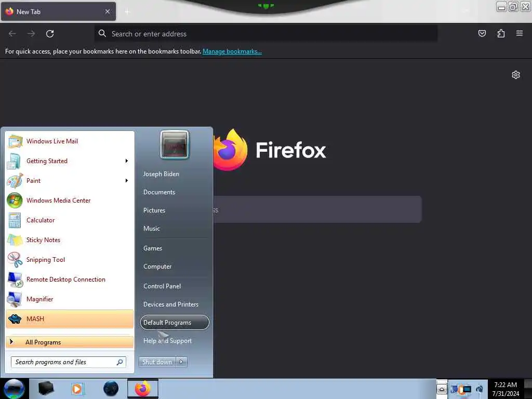Open Firefox application hamburger menu

click(520, 33)
